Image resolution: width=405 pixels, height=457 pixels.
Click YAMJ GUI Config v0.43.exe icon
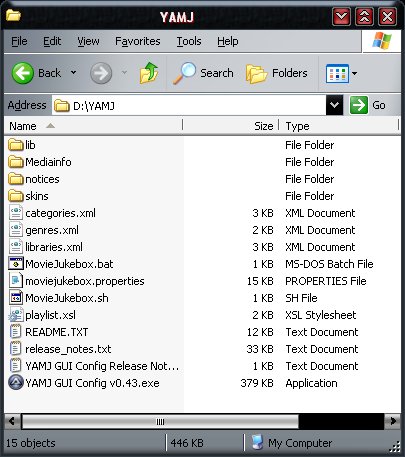[16, 383]
